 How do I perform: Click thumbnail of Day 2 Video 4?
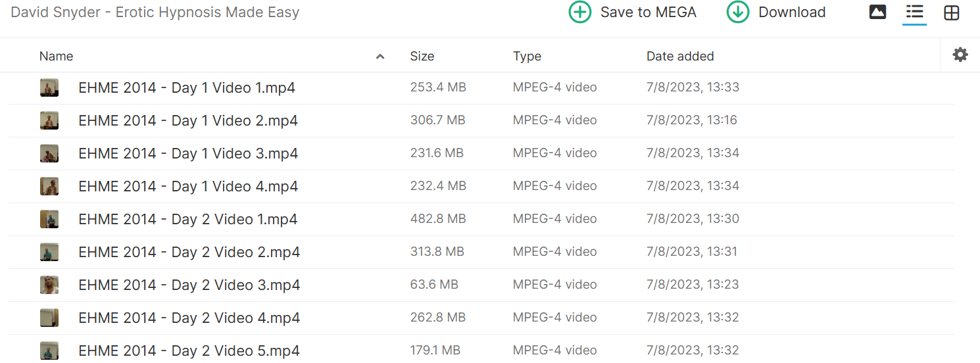[x=49, y=318]
